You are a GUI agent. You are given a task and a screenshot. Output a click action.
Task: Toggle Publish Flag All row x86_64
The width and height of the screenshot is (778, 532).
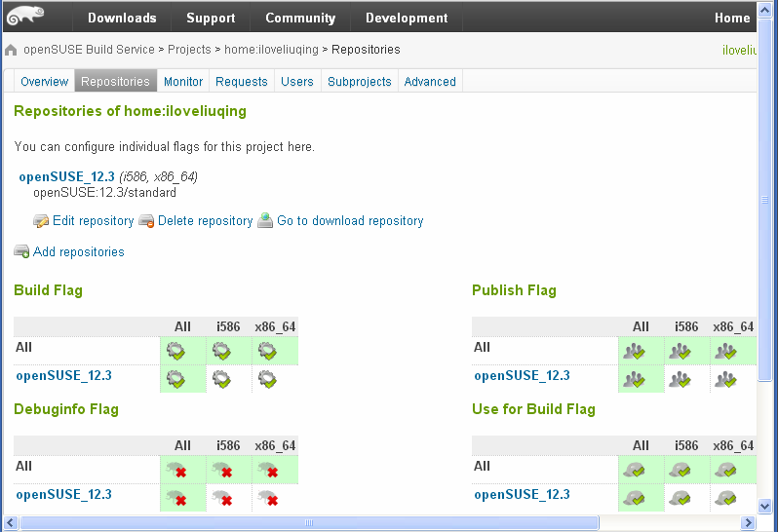[726, 351]
